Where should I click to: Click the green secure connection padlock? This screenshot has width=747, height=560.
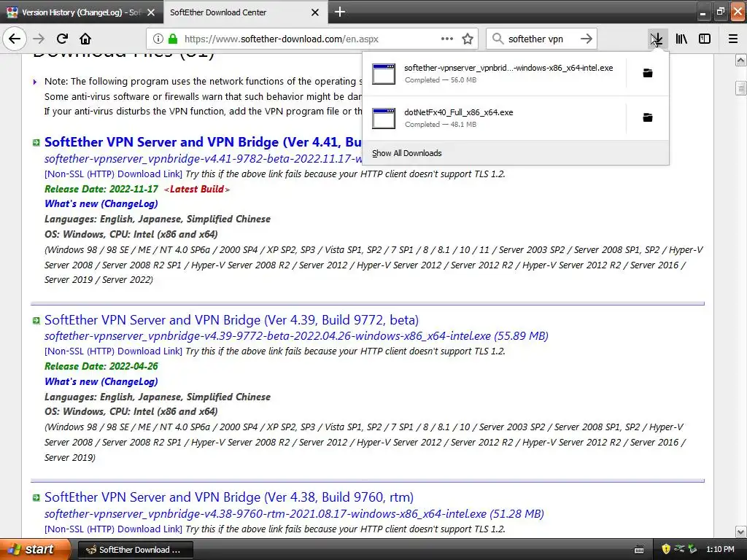(x=173, y=39)
